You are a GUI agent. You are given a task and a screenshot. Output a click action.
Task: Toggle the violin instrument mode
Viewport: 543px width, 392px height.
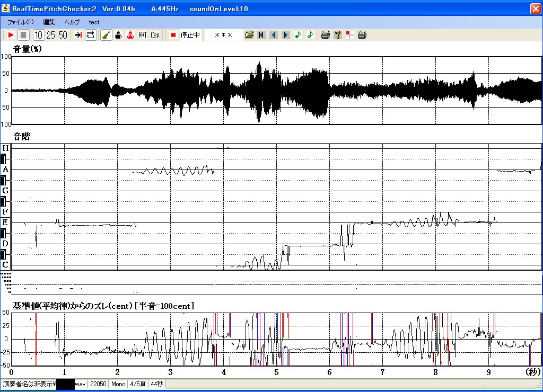[x=106, y=35]
